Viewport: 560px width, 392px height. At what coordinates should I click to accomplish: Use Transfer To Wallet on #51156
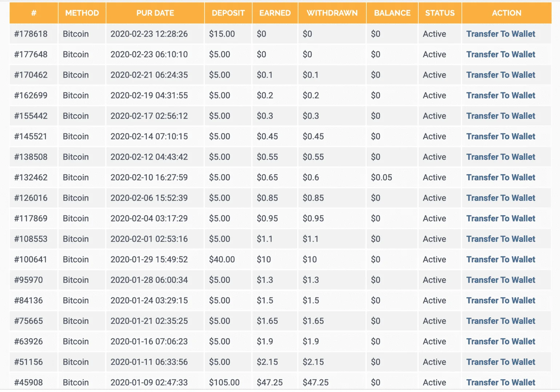click(x=500, y=362)
